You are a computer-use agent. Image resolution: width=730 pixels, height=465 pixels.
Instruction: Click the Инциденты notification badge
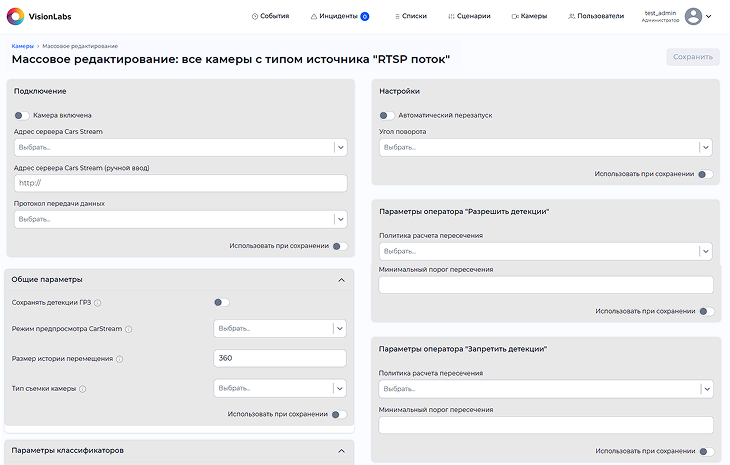point(365,16)
